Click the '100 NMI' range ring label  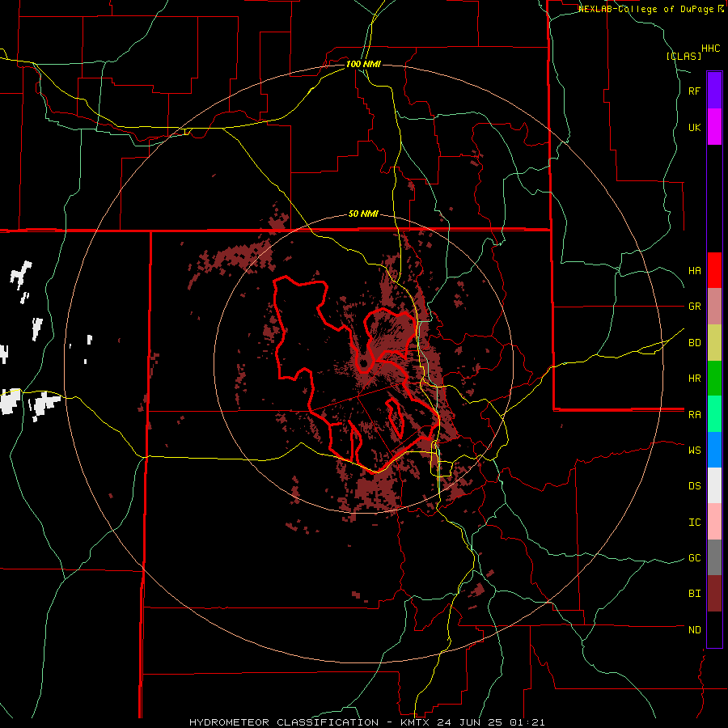pos(363,64)
